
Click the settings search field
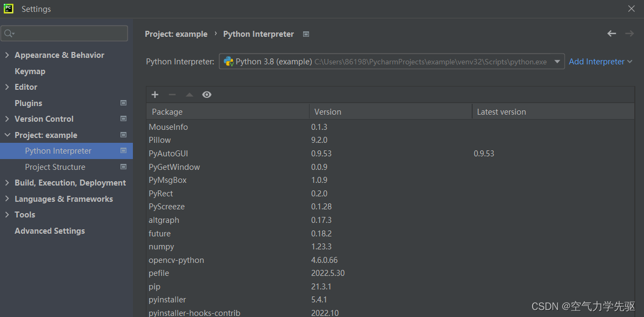pyautogui.click(x=66, y=34)
